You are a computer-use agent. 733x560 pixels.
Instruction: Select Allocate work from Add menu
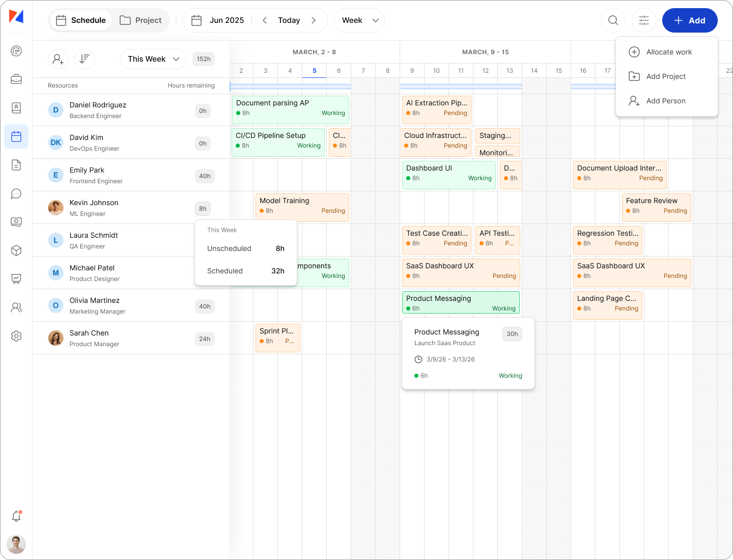click(668, 52)
